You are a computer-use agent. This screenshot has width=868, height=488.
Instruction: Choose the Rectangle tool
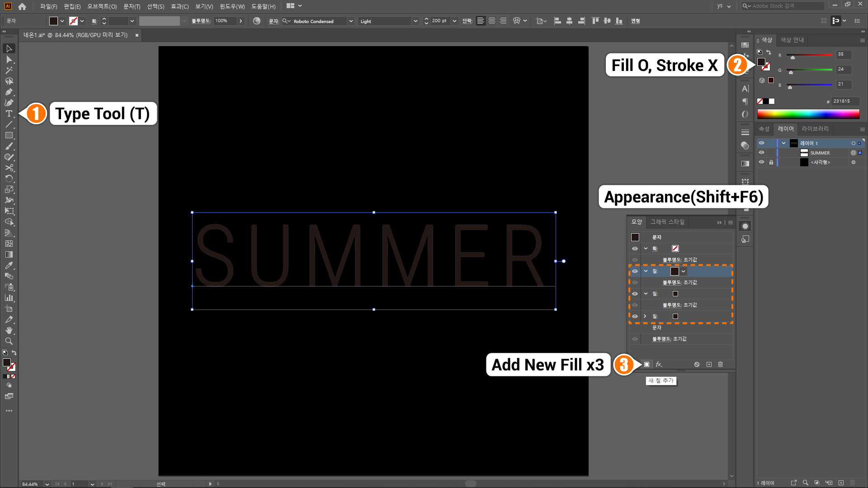(9, 135)
